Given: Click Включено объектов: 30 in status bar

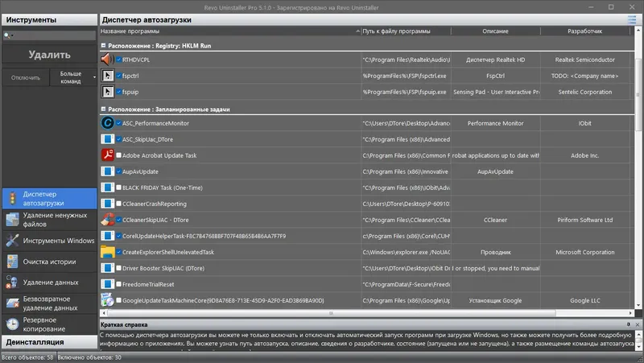Looking at the screenshot, I should [89, 357].
